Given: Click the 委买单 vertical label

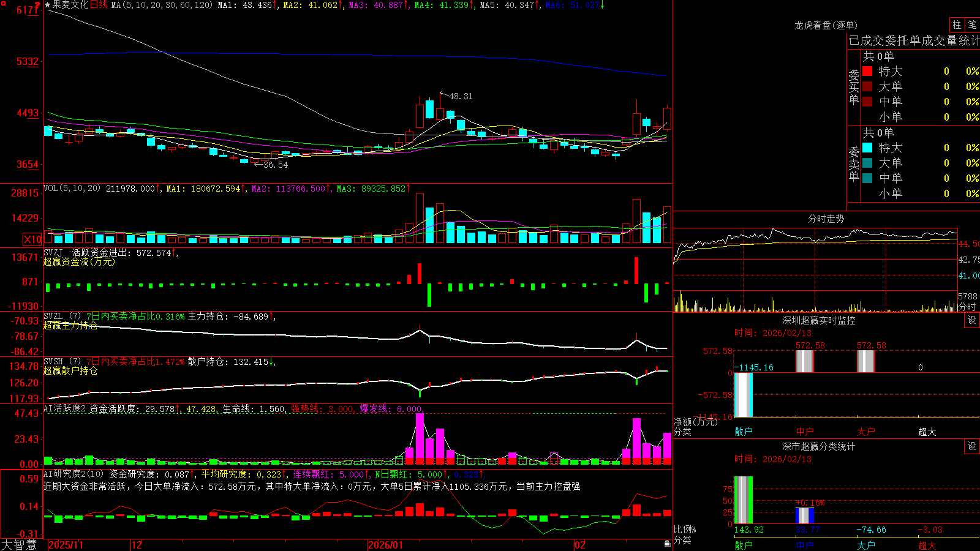Looking at the screenshot, I should pyautogui.click(x=854, y=87).
